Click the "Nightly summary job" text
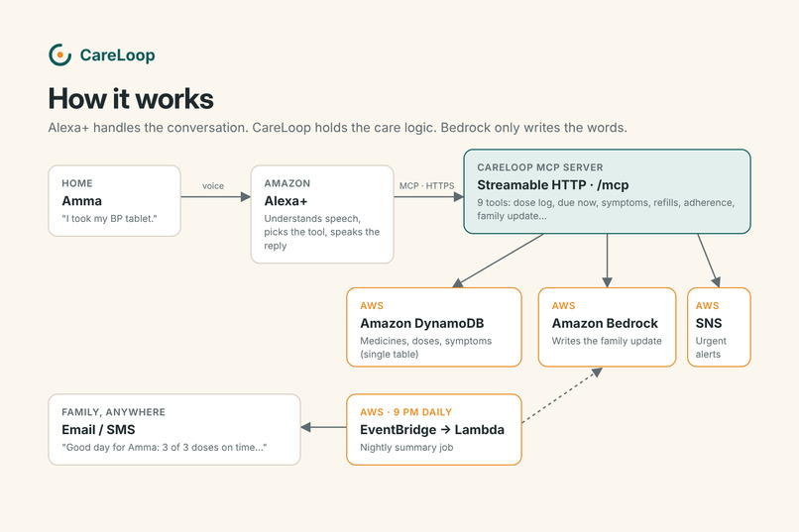This screenshot has height=532, width=799. click(406, 448)
